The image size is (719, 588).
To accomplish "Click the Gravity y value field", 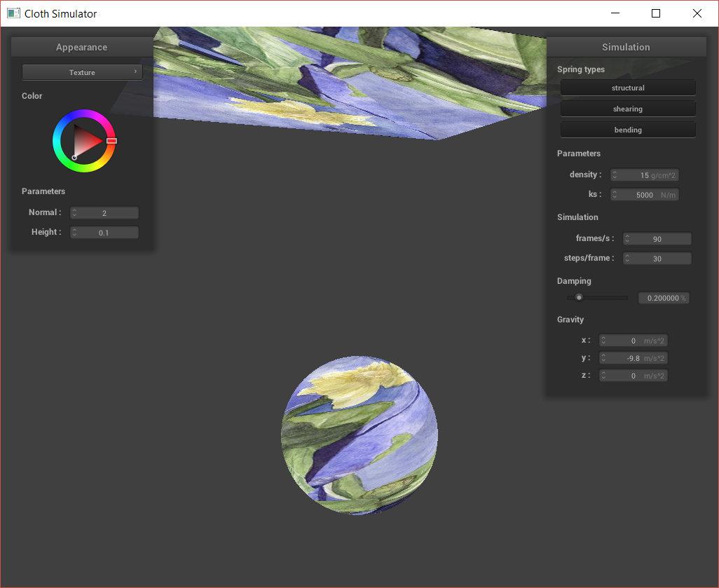I will [x=634, y=357].
